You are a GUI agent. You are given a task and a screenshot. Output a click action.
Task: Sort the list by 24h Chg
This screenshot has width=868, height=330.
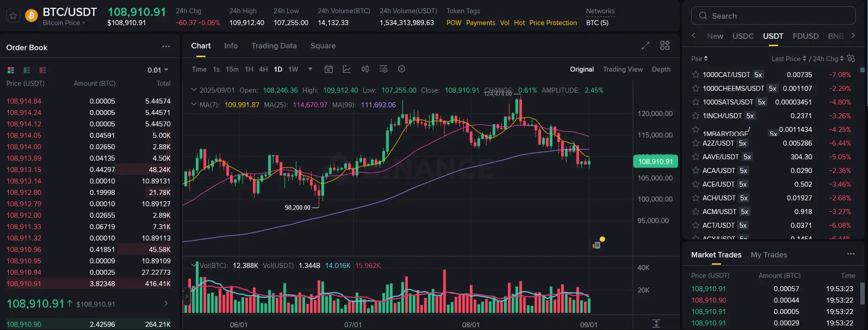coord(828,58)
